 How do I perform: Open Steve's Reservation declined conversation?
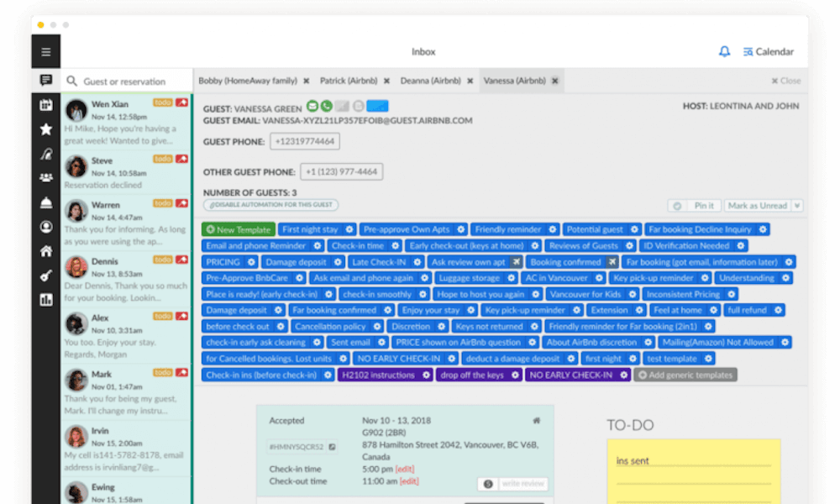(127, 173)
